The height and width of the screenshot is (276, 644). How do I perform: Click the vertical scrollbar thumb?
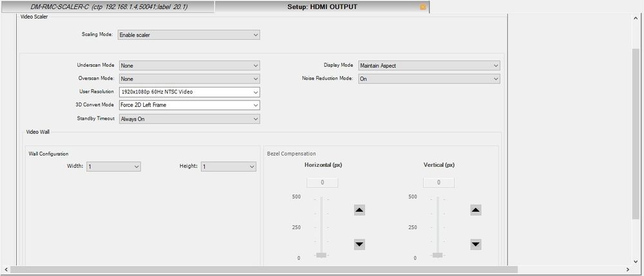coord(636,133)
